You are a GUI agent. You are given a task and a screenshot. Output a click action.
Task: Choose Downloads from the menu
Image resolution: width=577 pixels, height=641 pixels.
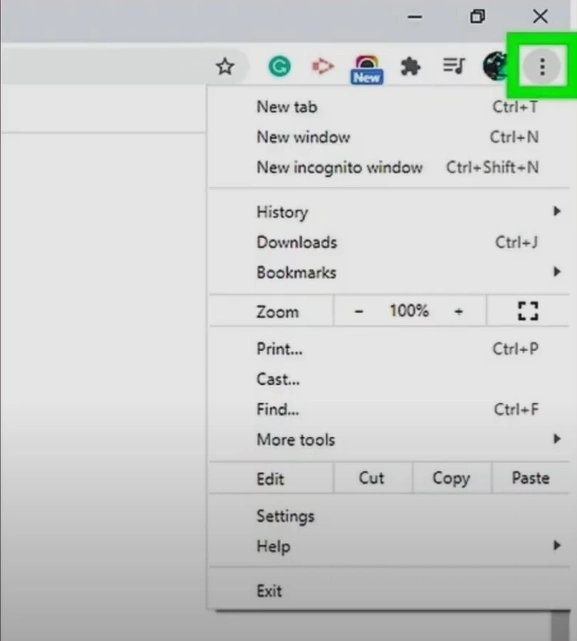tap(389, 242)
